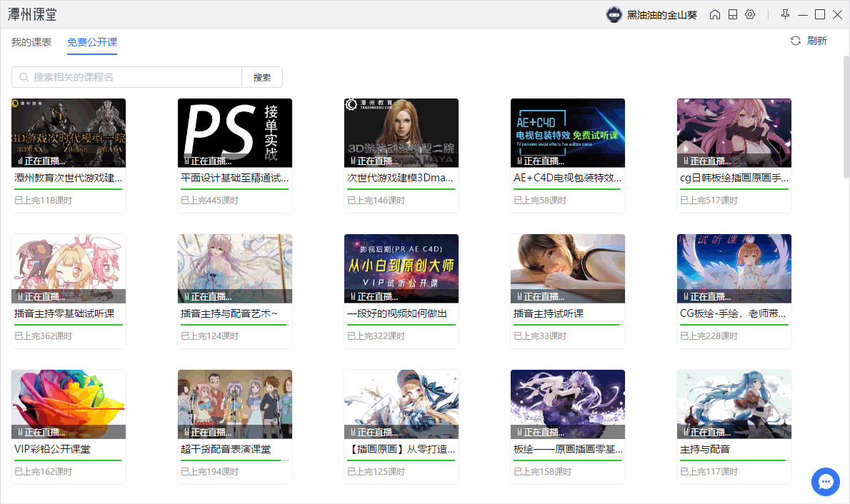850x504 pixels.
Task: Click the 刷新 label
Action: 817,41
